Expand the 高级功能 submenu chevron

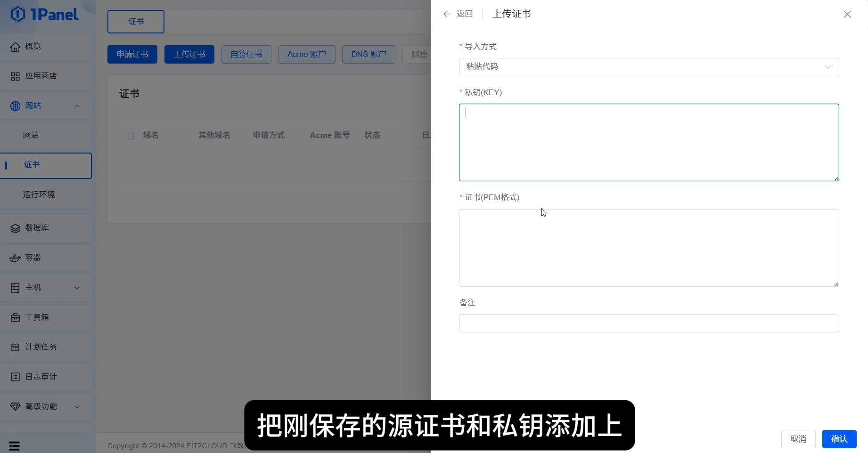[77, 407]
